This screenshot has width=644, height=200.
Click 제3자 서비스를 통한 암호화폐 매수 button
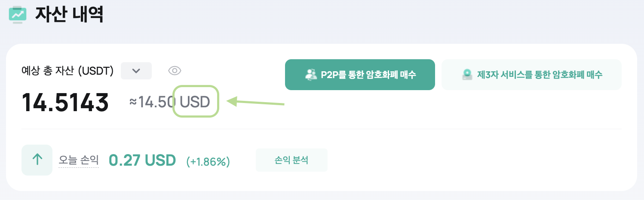(x=531, y=75)
